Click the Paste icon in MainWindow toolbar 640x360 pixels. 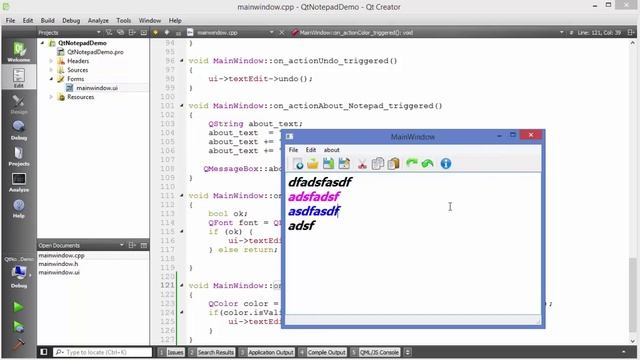coord(393,164)
